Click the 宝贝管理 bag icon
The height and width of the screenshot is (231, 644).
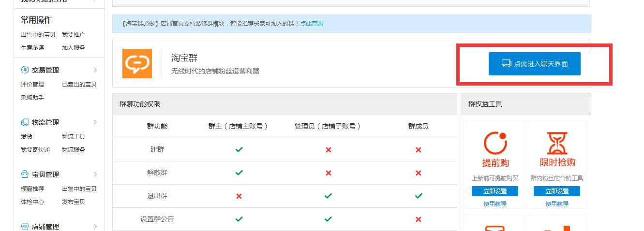point(25,174)
